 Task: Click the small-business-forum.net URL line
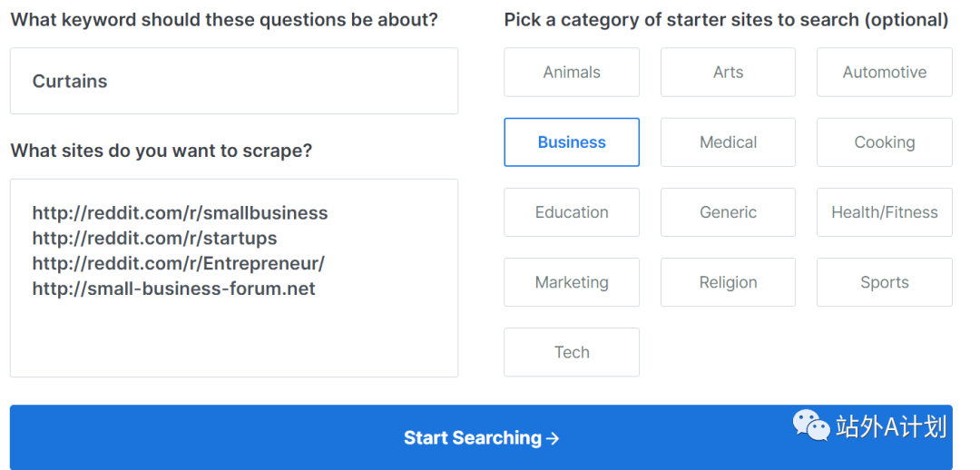click(173, 289)
